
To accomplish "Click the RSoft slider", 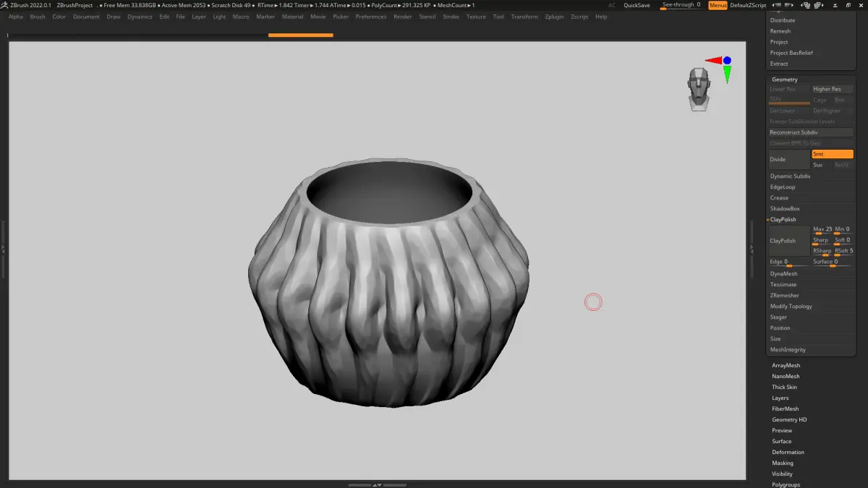I will click(x=843, y=252).
